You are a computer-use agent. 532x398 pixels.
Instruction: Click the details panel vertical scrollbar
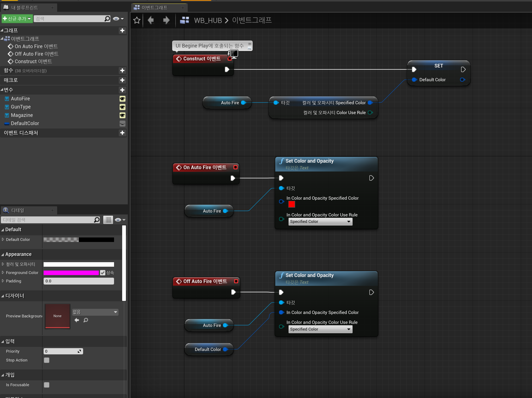(124, 263)
